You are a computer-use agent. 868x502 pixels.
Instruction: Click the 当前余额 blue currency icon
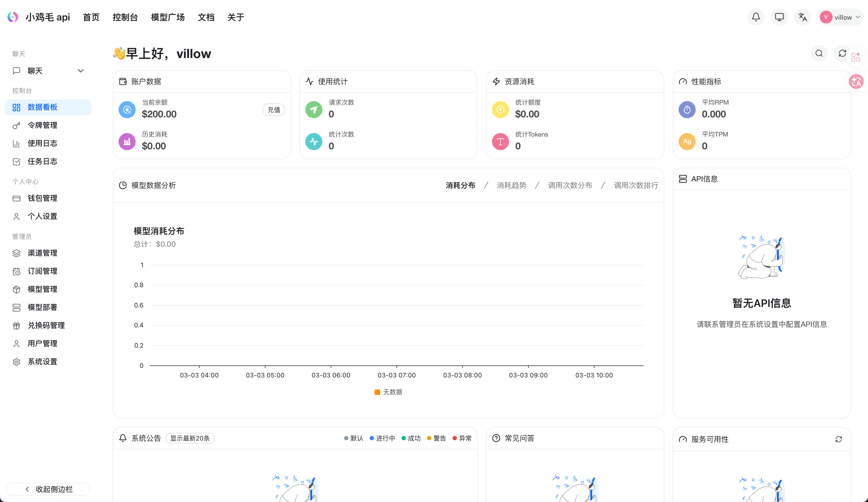point(127,110)
